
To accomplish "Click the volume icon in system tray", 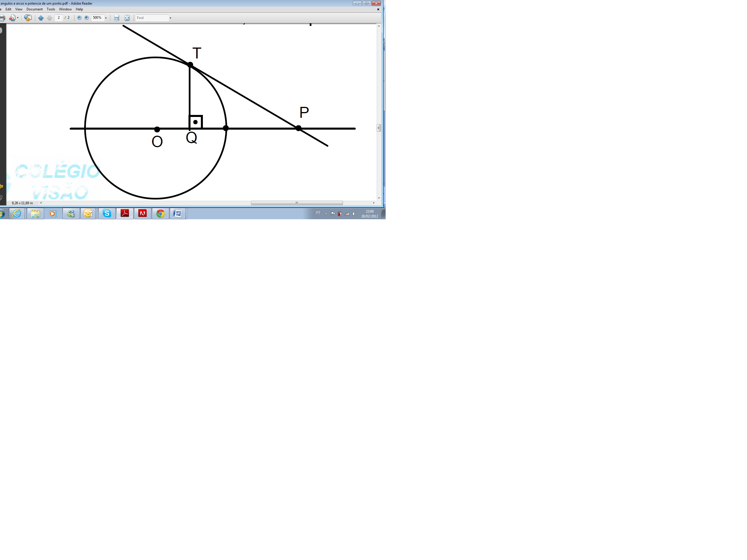I will click(x=354, y=214).
